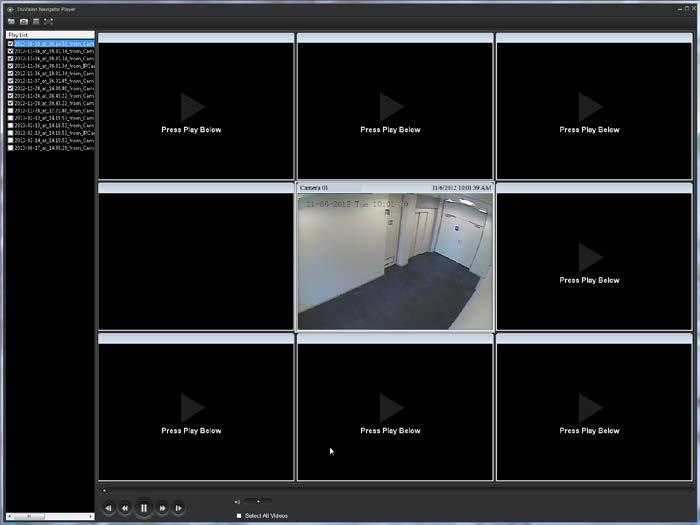This screenshot has width=700, height=525.
Task: Uncheck the 2012-11-07 playlist entry
Action: (11, 81)
